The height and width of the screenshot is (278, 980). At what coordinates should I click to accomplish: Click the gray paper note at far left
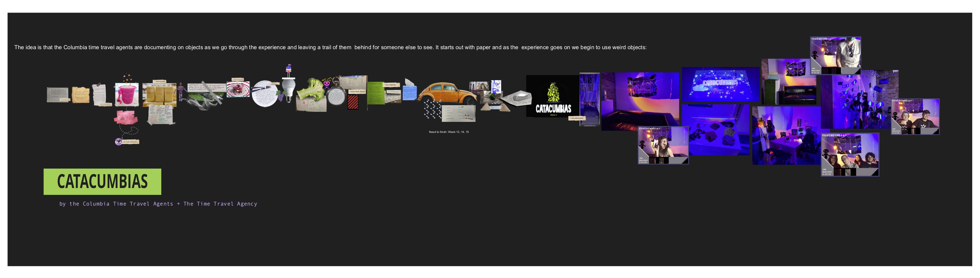tap(58, 95)
